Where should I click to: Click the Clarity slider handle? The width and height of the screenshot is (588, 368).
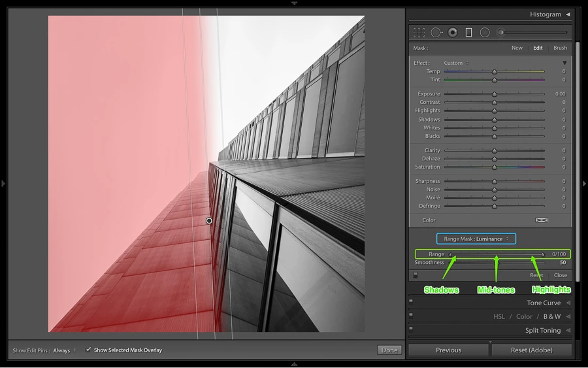click(x=495, y=150)
